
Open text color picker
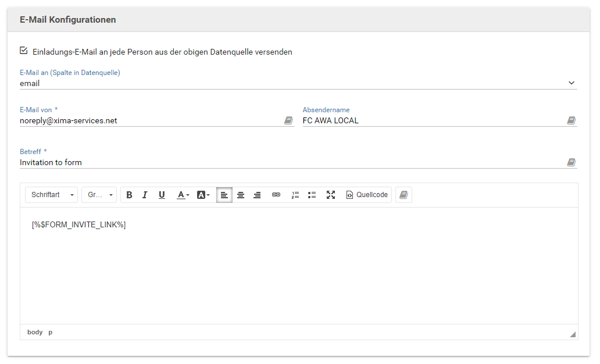pos(183,195)
